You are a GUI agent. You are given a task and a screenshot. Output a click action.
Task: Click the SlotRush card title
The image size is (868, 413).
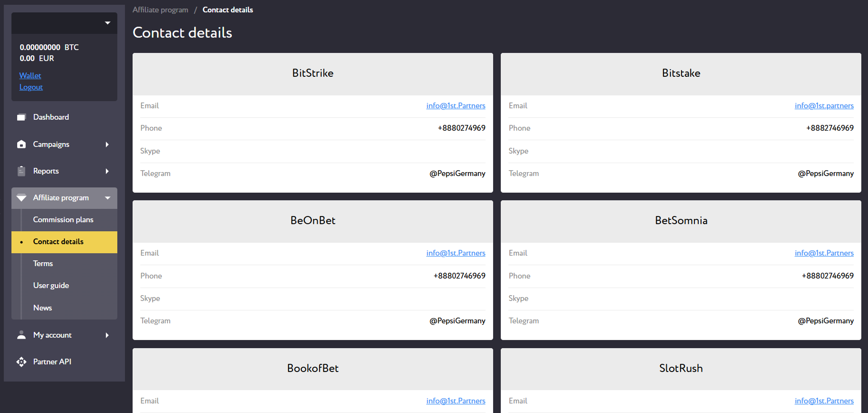[x=681, y=369]
